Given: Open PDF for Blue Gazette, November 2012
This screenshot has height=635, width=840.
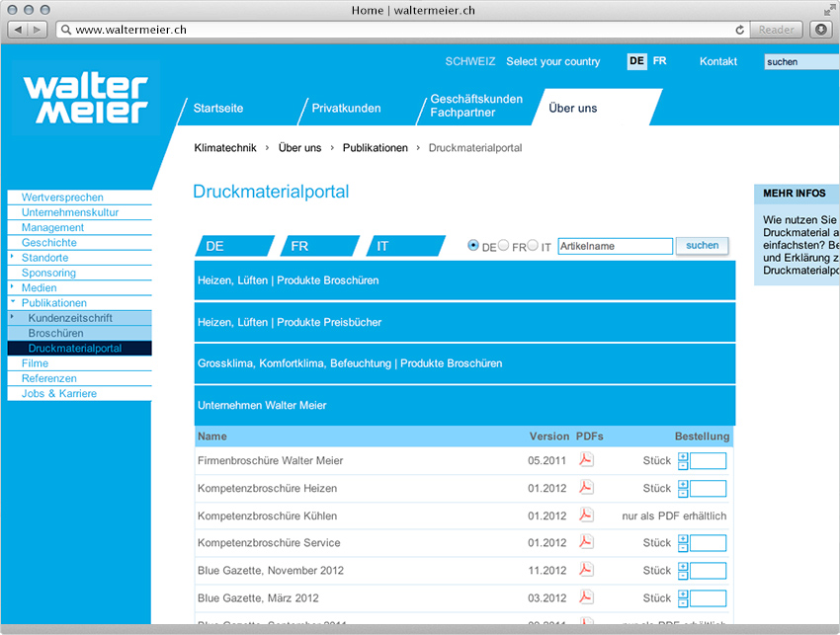Looking at the screenshot, I should 586,570.
